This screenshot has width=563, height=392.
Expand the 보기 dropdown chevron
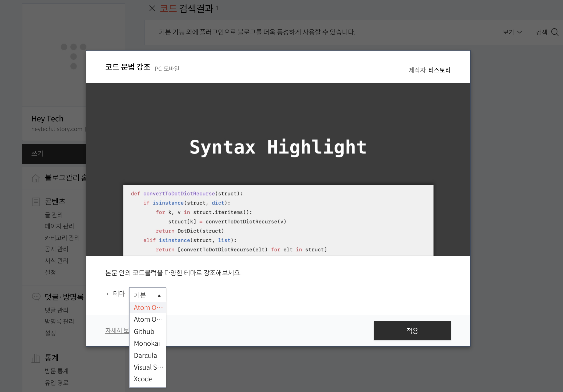[x=519, y=32]
